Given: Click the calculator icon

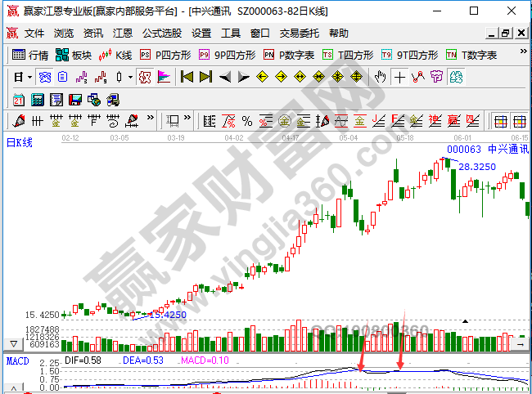Looking at the screenshot, I should [37, 99].
